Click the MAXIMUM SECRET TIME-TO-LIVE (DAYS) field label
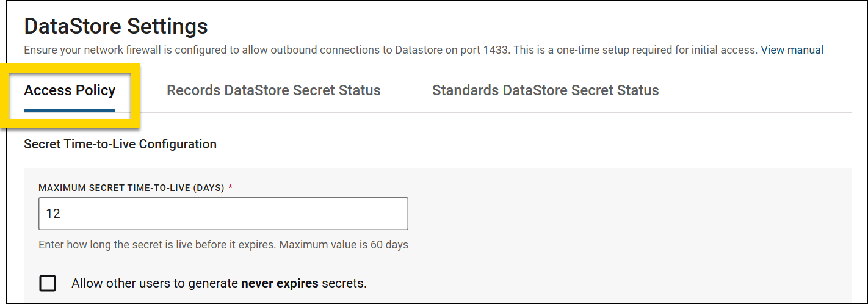 click(x=131, y=188)
